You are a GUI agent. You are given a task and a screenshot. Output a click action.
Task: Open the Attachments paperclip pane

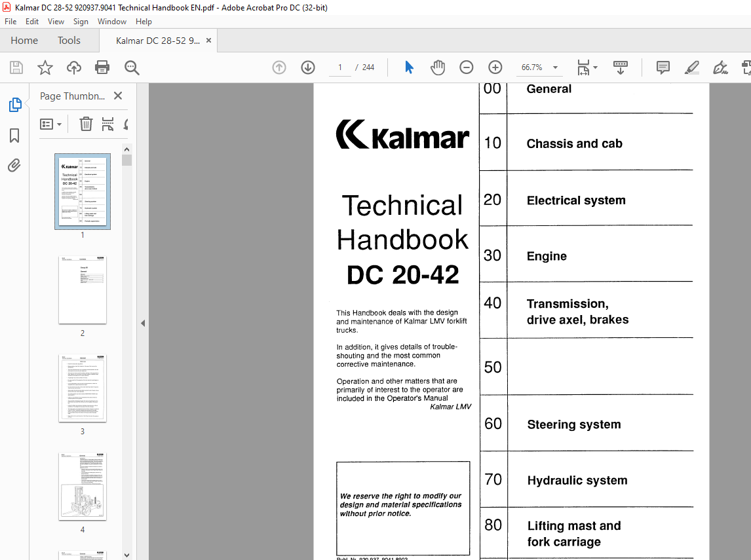[x=14, y=166]
